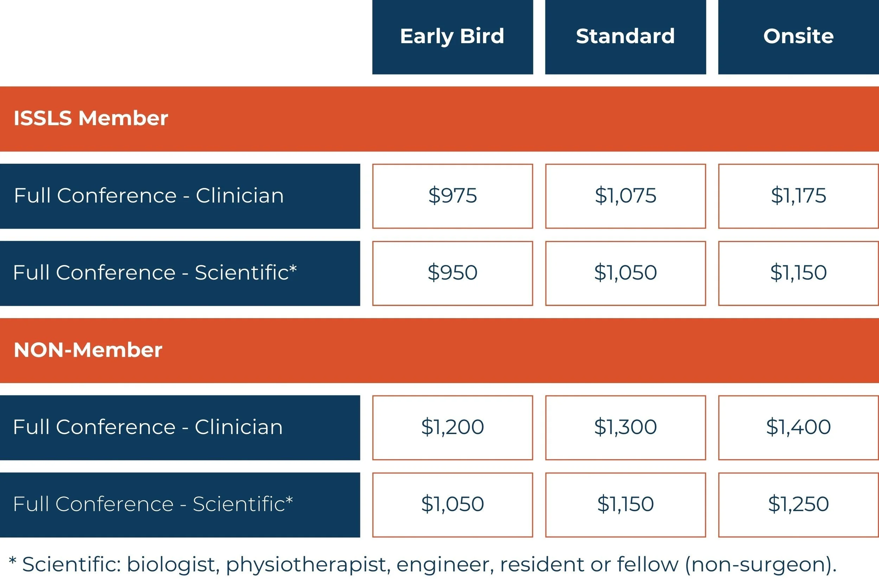879x588 pixels.
Task: Click the Scientific footnote text below the table
Action: pos(422,564)
